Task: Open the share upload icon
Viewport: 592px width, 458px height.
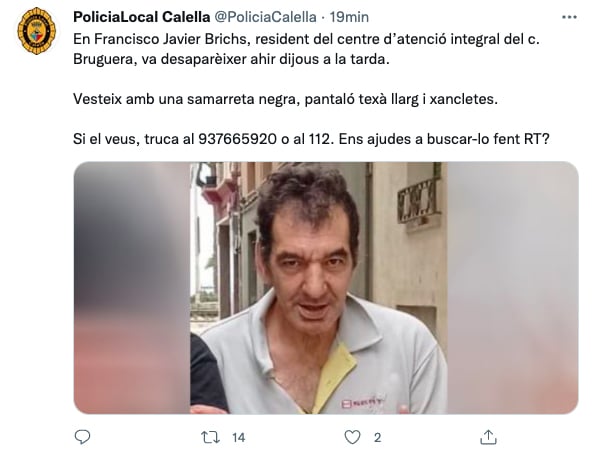Action: [x=488, y=437]
